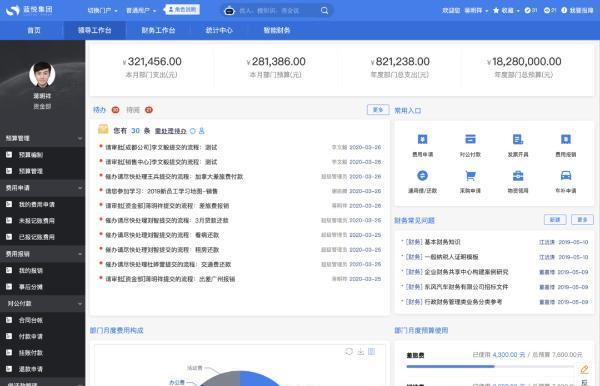Viewport: 600px width, 386px height.
Task: Click the magnifier search icon
Action: [x=324, y=11]
